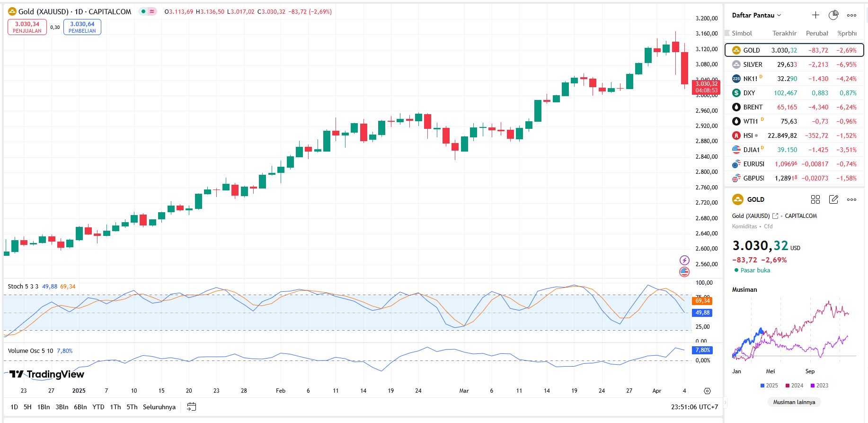The height and width of the screenshot is (423, 868).
Task: Click the add symbol plus icon in watchlist
Action: [815, 15]
